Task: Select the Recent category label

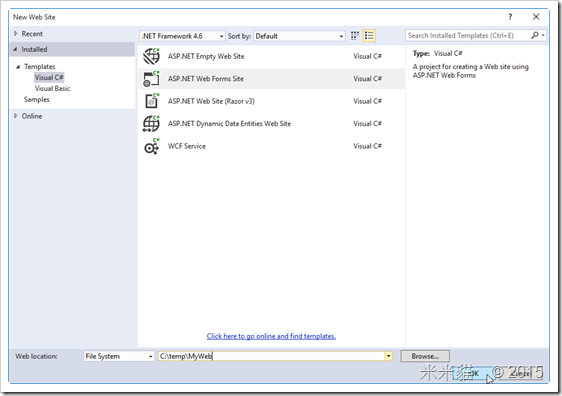Action: [32, 34]
